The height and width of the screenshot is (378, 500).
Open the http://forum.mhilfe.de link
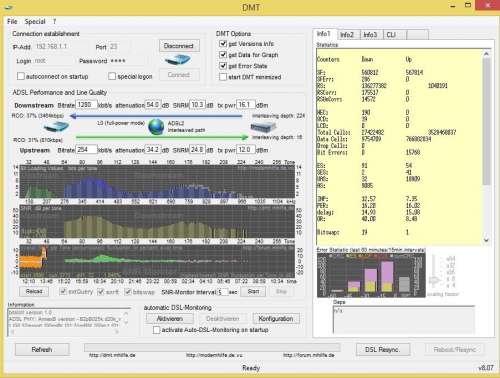(x=309, y=355)
